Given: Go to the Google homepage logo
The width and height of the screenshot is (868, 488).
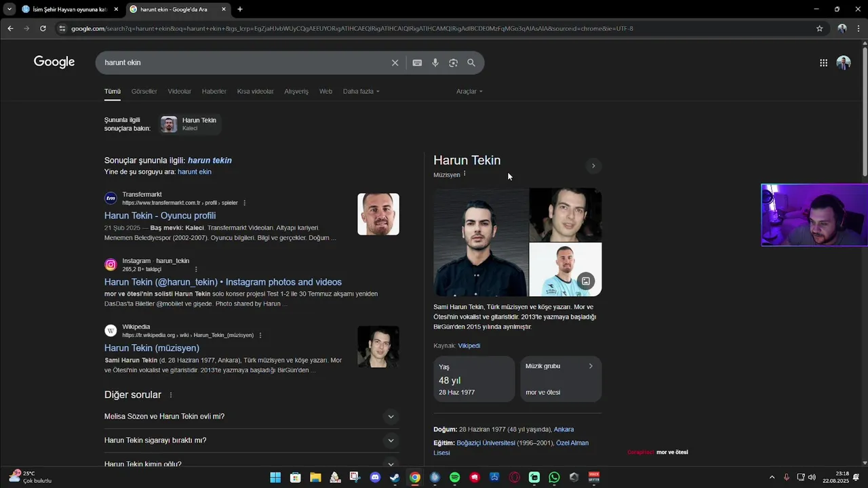Looking at the screenshot, I should [54, 62].
